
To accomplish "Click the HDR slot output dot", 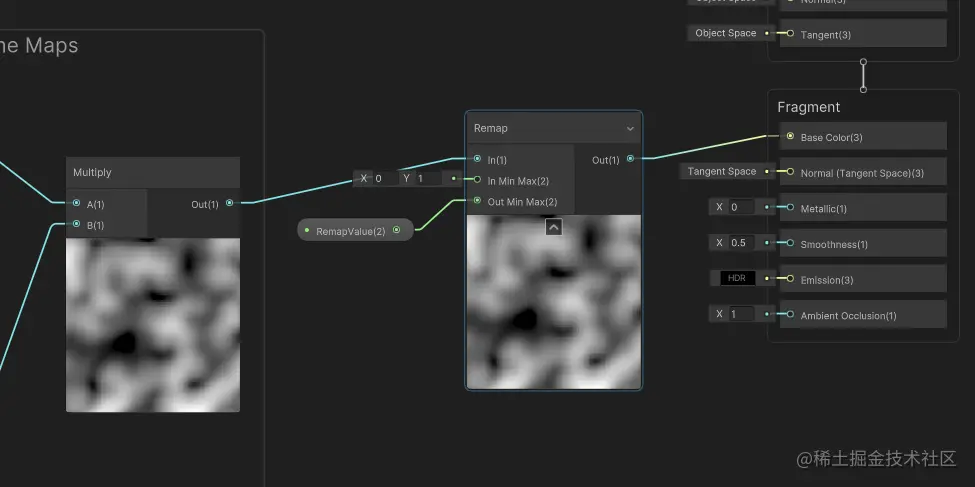I will click(767, 279).
